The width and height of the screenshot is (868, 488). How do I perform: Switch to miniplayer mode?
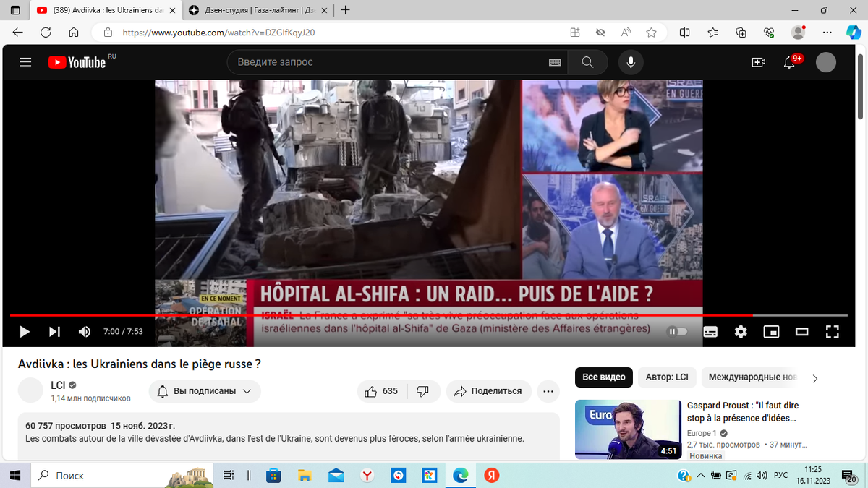click(772, 332)
